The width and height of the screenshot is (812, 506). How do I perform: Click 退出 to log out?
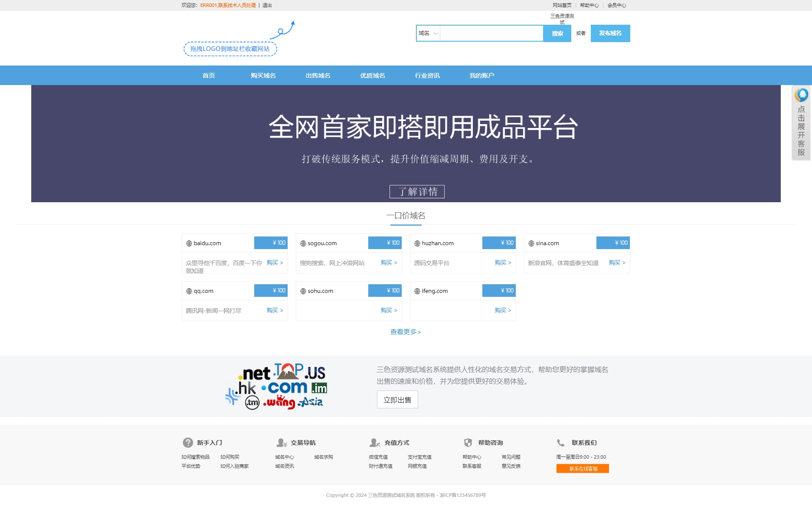(x=265, y=5)
